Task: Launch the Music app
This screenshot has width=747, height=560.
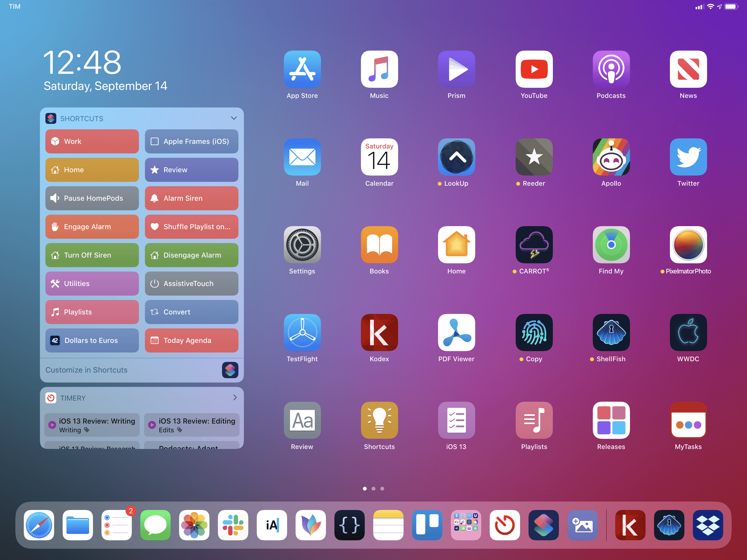Action: 379,69
